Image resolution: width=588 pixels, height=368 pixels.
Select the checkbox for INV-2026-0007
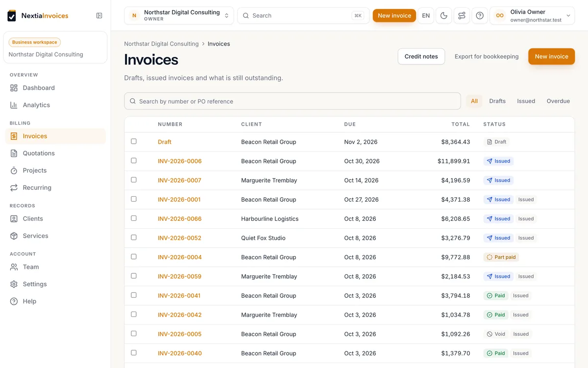point(134,180)
